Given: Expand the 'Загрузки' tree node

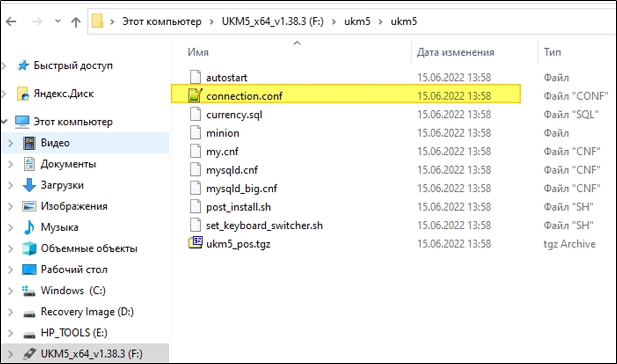Looking at the screenshot, I should pos(10,185).
